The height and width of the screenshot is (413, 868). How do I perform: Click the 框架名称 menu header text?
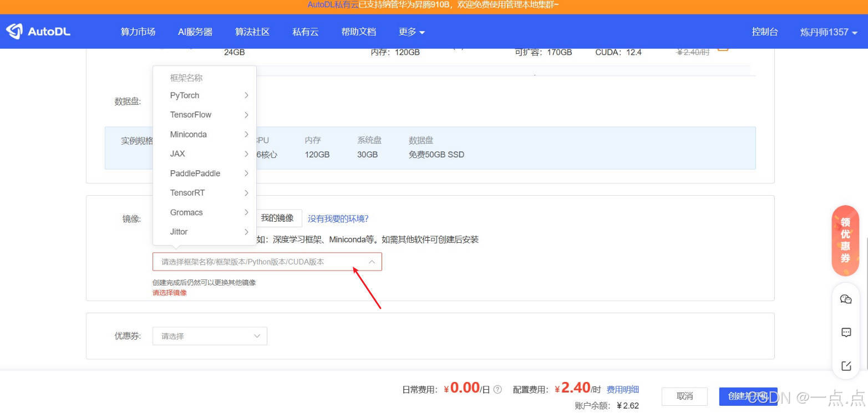click(186, 78)
